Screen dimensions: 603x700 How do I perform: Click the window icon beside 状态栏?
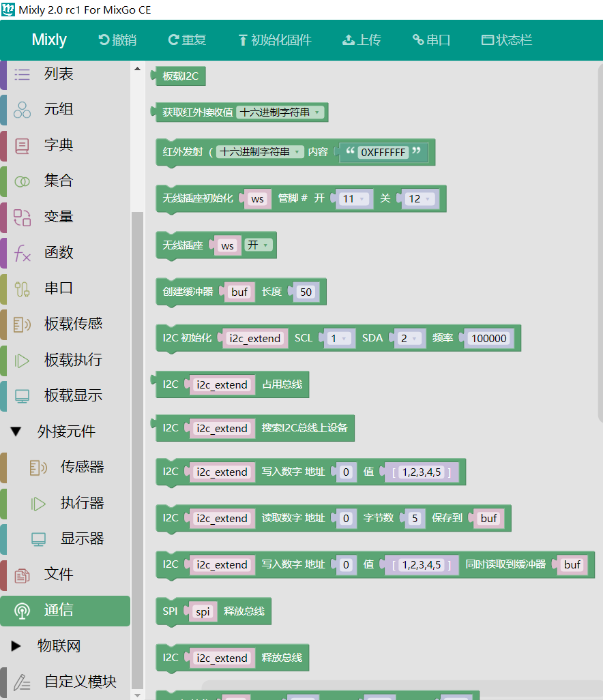pos(487,40)
